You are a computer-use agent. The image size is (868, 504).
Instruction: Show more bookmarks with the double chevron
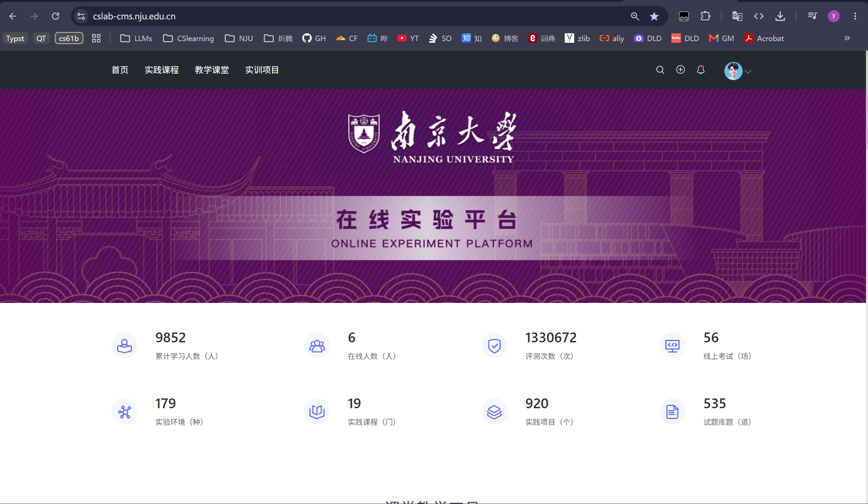pyautogui.click(x=847, y=38)
